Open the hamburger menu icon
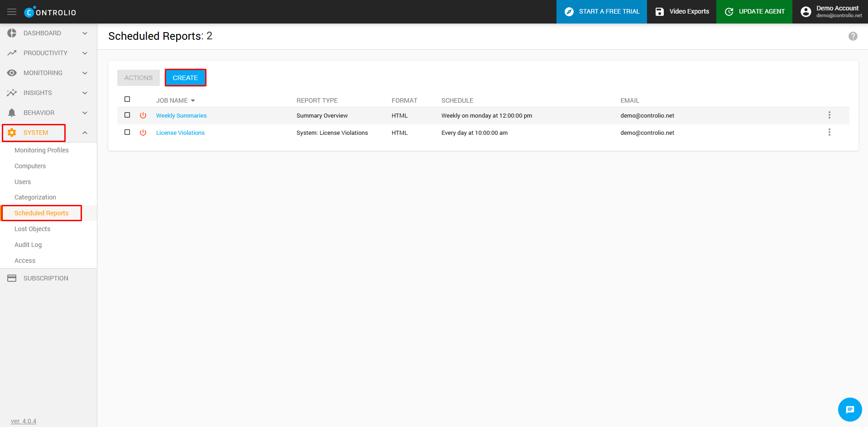 [12, 12]
